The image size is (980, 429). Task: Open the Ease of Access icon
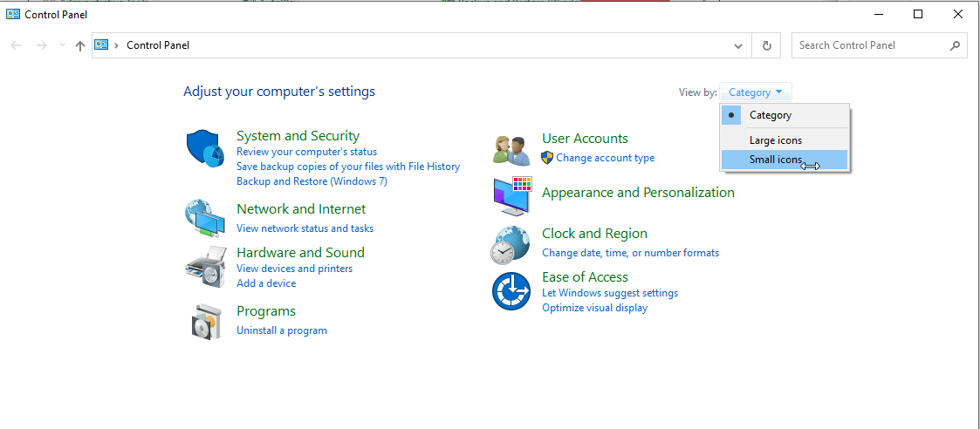[511, 291]
